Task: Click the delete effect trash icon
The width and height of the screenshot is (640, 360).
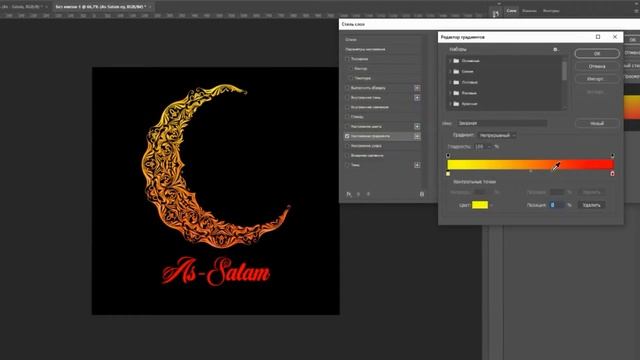Action: [x=422, y=194]
